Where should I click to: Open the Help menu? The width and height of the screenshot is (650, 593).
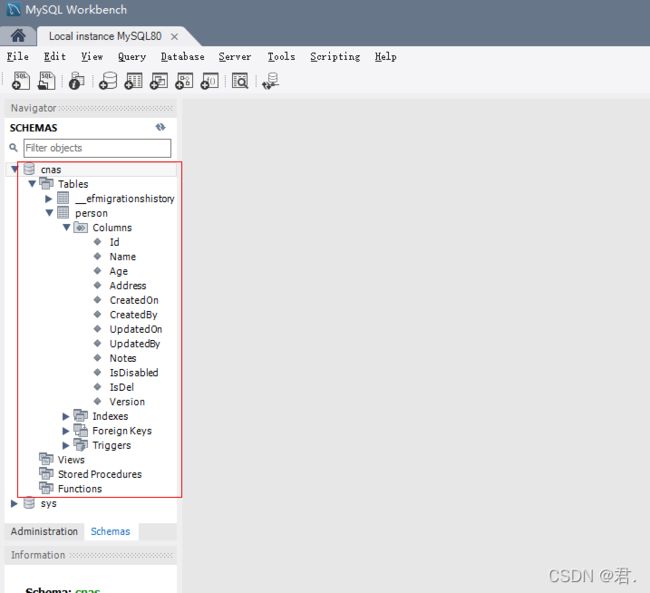386,56
